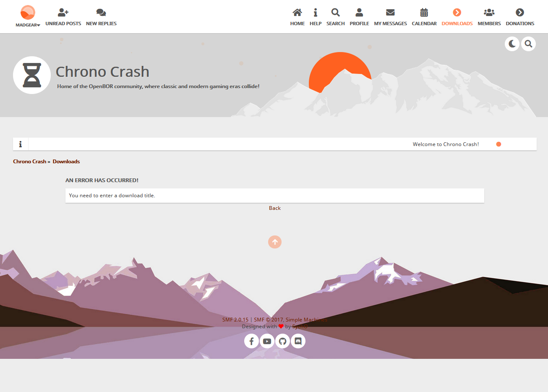The width and height of the screenshot is (548, 392).
Task: Select the DONATIONS menu label
Action: coord(520,24)
